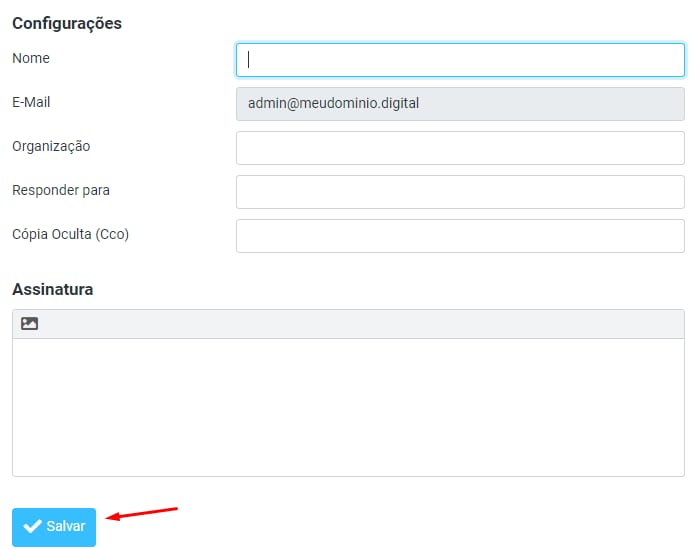Click the checkmark icon on the save button

click(x=32, y=527)
